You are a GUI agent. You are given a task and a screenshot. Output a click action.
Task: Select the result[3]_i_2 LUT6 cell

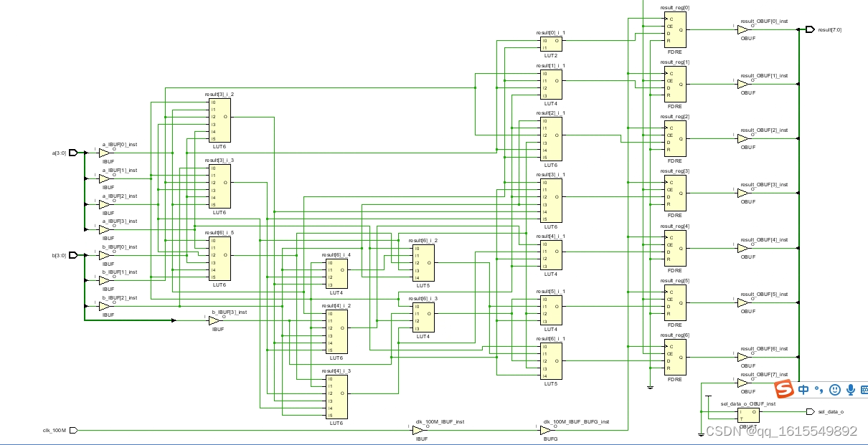tap(220, 120)
